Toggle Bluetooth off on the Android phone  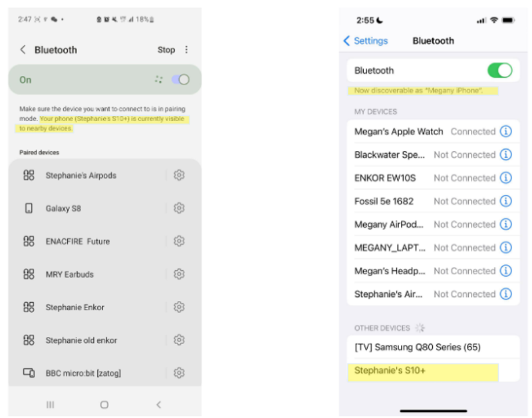point(180,79)
